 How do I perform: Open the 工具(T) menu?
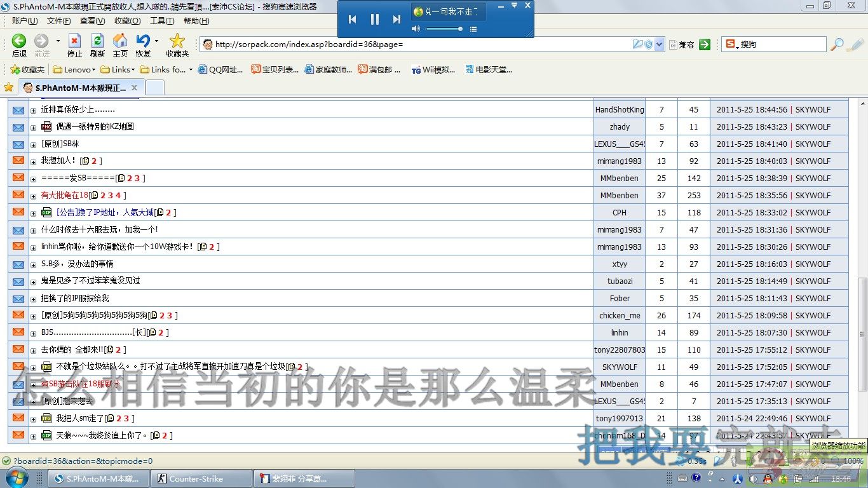click(161, 21)
